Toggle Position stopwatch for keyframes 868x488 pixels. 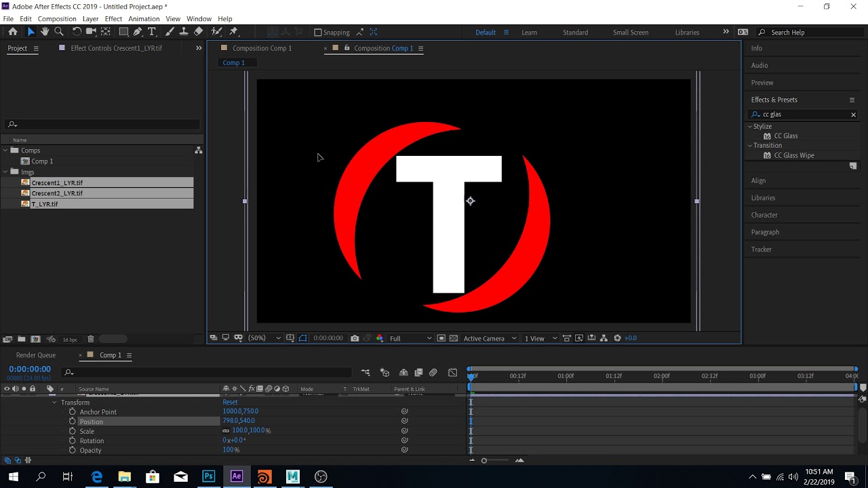click(73, 422)
